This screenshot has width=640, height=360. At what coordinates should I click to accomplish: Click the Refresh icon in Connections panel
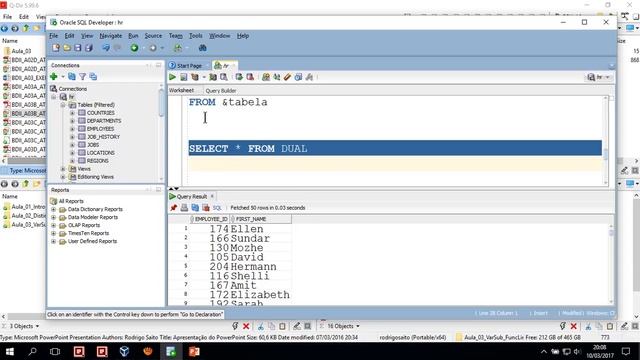[72, 76]
